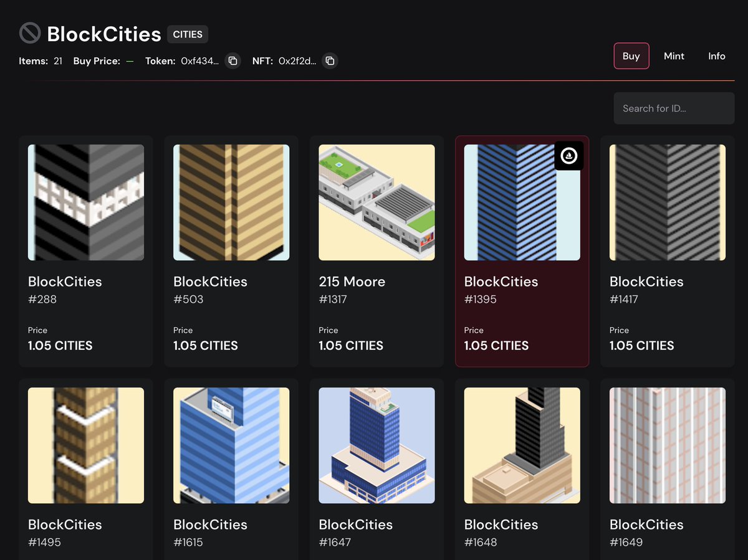Click the #1395 ID label
This screenshot has height=560, width=748.
click(x=479, y=299)
